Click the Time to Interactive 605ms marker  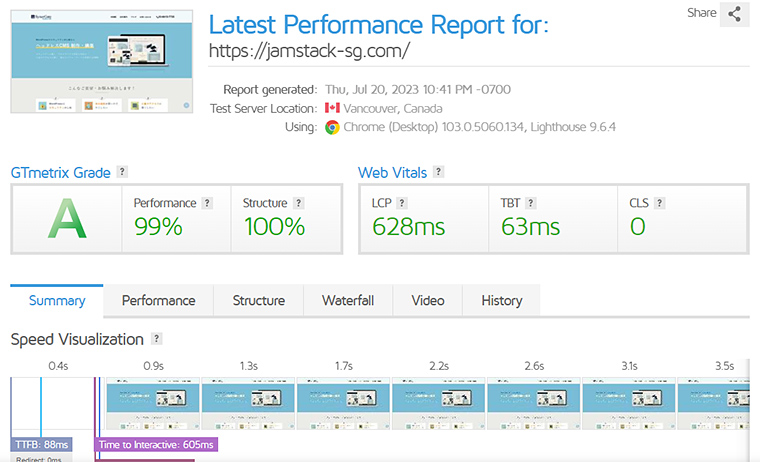coord(156,445)
